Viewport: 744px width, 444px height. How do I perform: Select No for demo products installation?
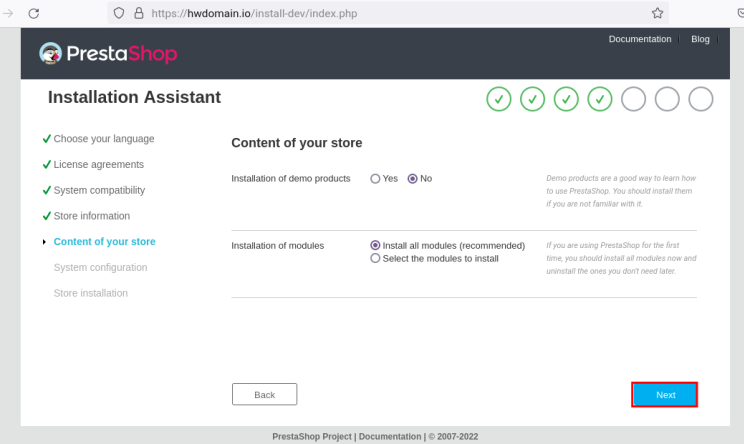(x=412, y=179)
